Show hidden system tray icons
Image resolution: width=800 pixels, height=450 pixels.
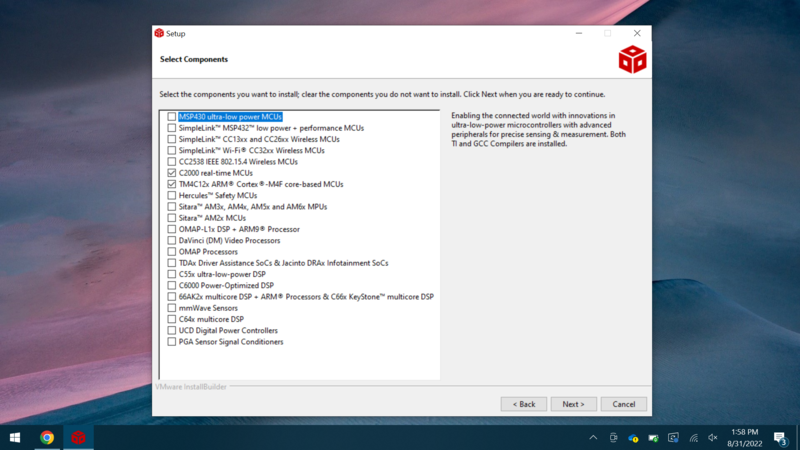(x=593, y=438)
